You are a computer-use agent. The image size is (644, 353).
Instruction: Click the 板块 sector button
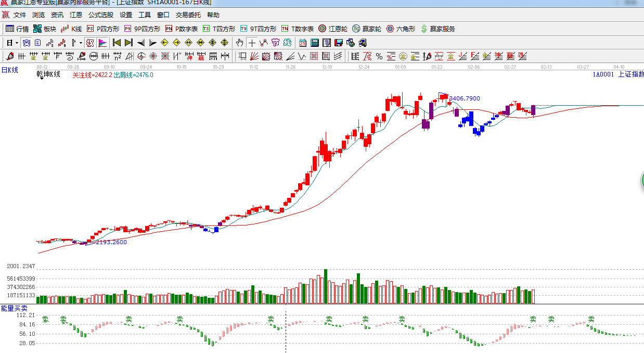click(x=45, y=29)
